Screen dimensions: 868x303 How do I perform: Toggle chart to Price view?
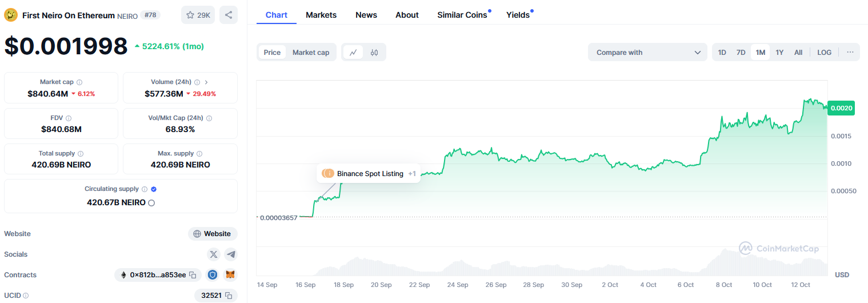[x=272, y=53]
